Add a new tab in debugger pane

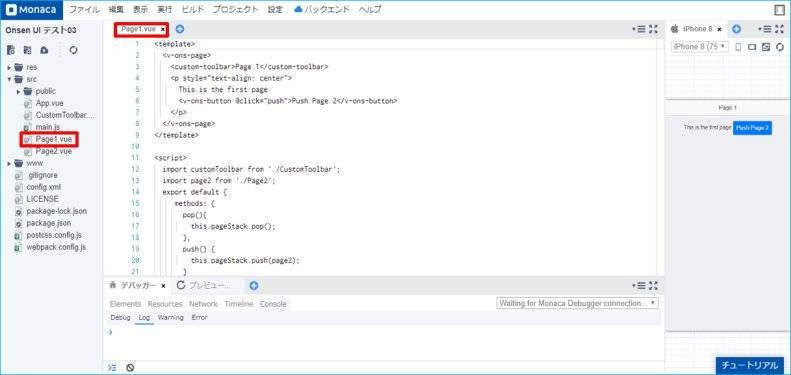tap(254, 286)
